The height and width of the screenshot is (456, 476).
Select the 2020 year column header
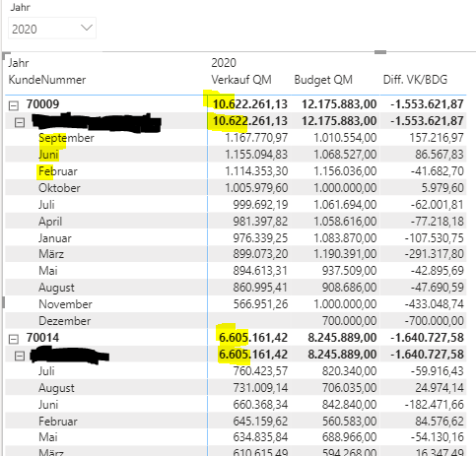(x=224, y=63)
